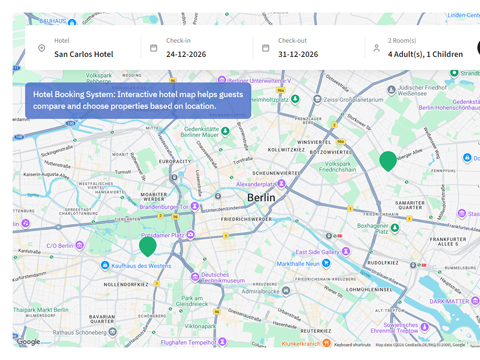
Task: Click the Alexanderplatz map icon
Action: coord(282,183)
